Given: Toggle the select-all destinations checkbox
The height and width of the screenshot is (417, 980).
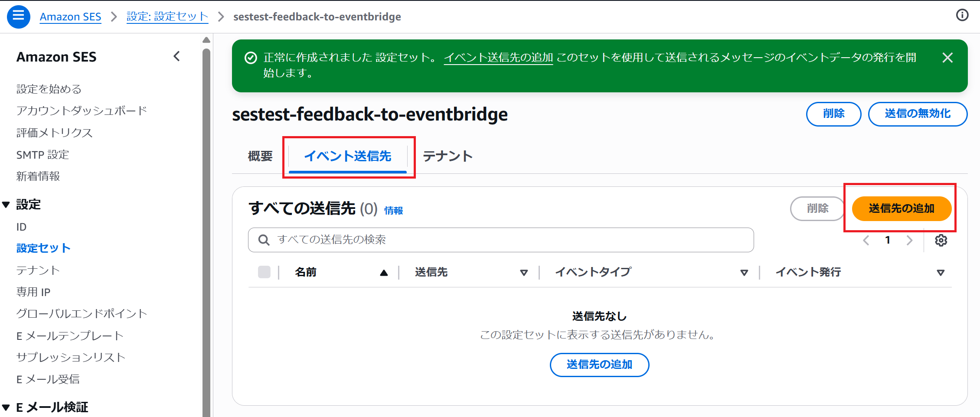Looking at the screenshot, I should point(264,272).
